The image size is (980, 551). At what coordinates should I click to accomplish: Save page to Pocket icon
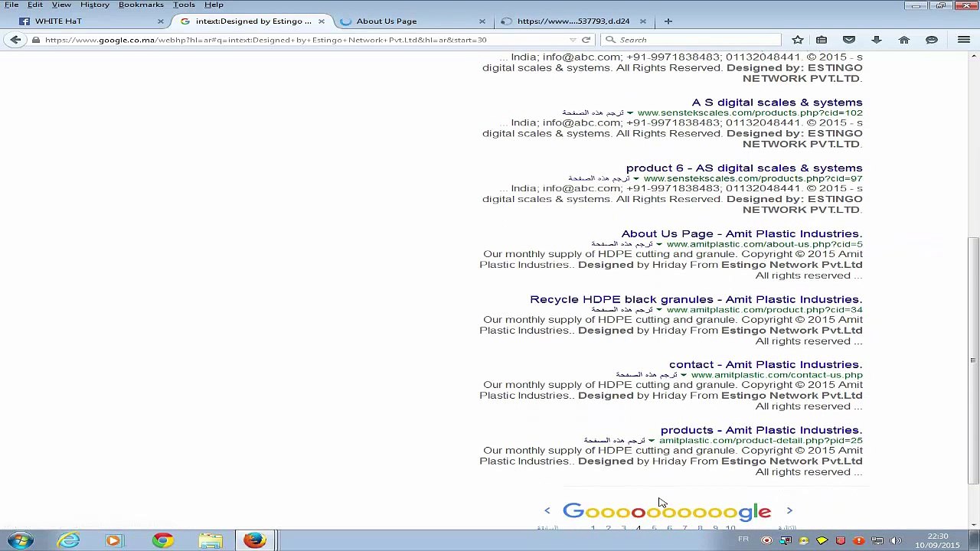click(x=849, y=40)
